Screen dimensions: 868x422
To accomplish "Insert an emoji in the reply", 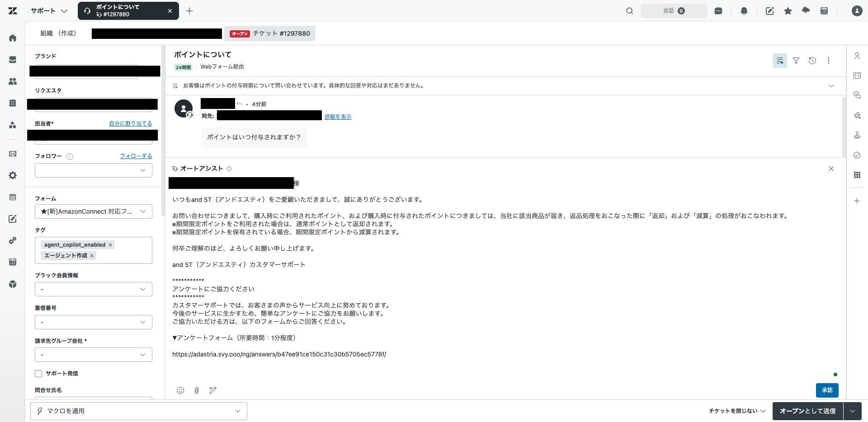I will 180,390.
